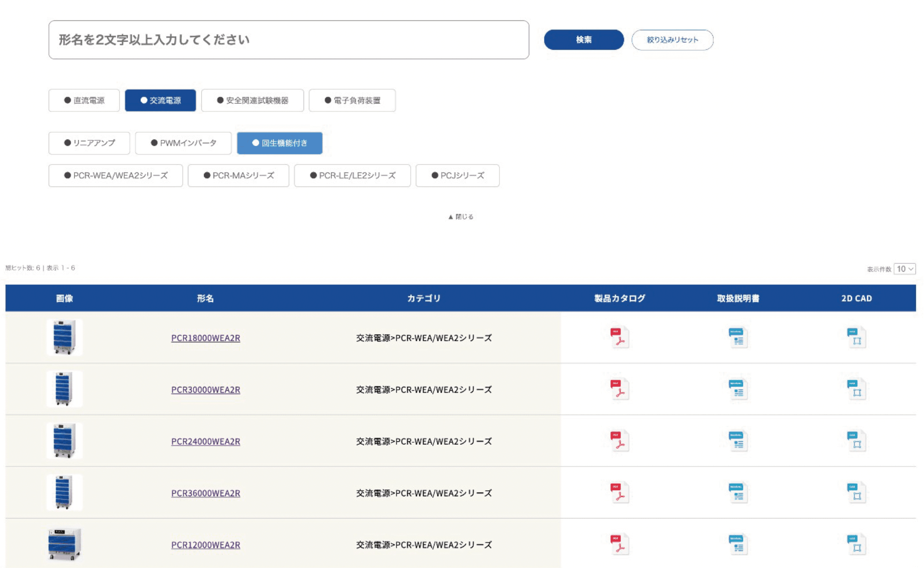
Task: Open the instruction manual icon for PCR24000WEA2R
Action: pos(737,441)
